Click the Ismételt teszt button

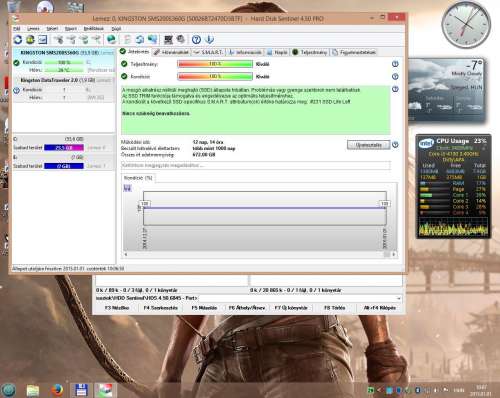coord(368,145)
